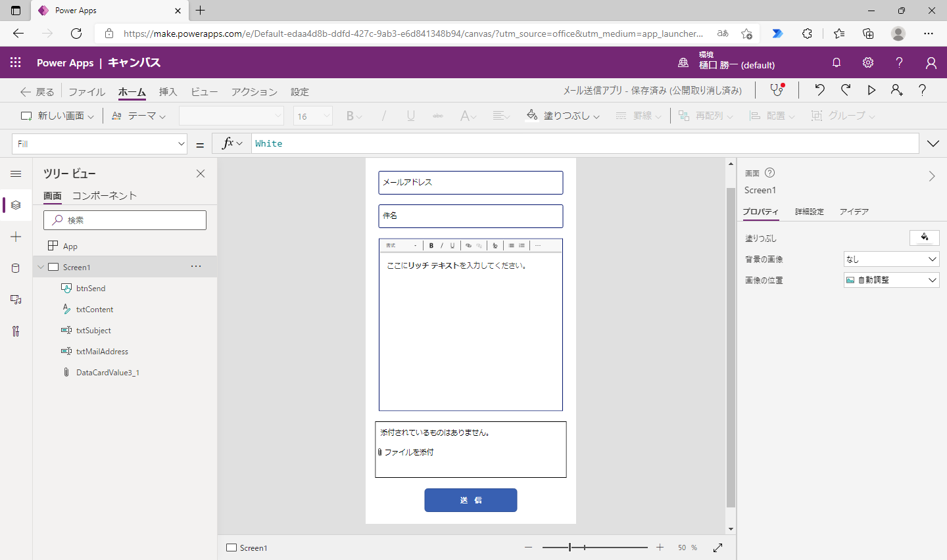Preview the app with play icon
Image resolution: width=947 pixels, height=560 pixels.
tap(871, 90)
